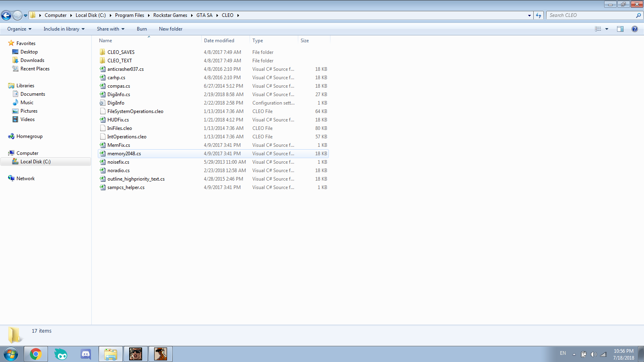
Task: Show hidden tray icons arrow
Action: 574,354
